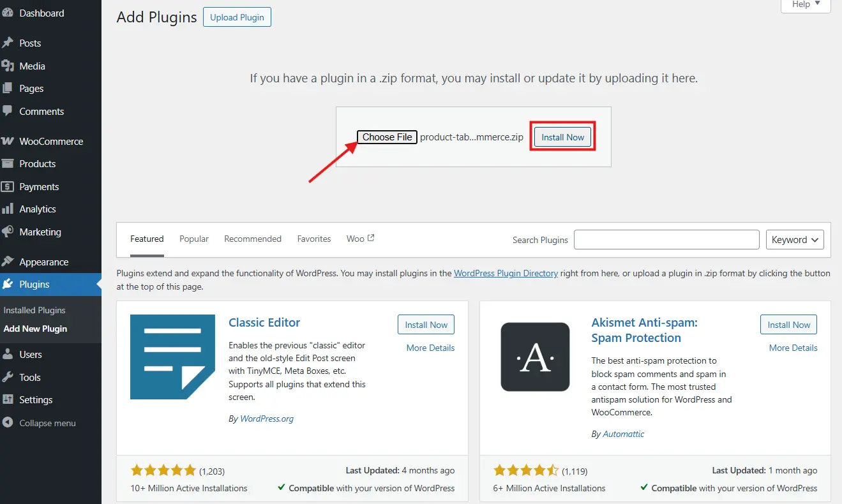This screenshot has height=504, width=842.
Task: Click the Add Plugins page heading
Action: 156,17
